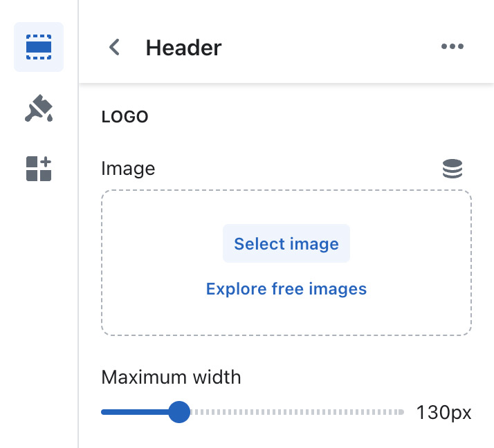Click blank sidebar area below the App embeds icon
The width and height of the screenshot is (494, 448).
[x=39, y=311]
